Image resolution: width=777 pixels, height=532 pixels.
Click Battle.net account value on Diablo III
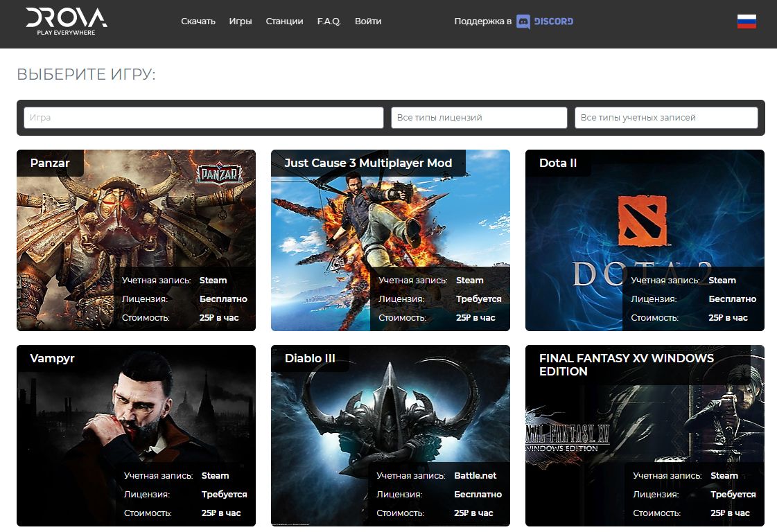coord(475,475)
